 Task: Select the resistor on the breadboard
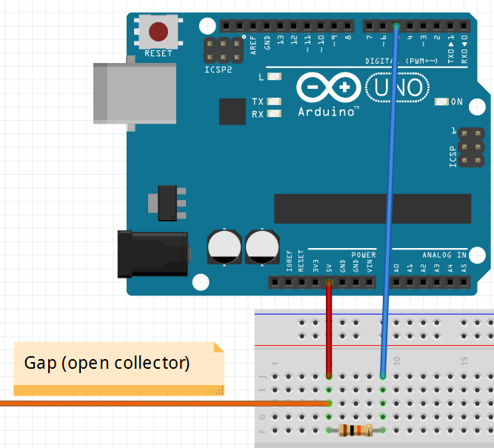coord(356,430)
